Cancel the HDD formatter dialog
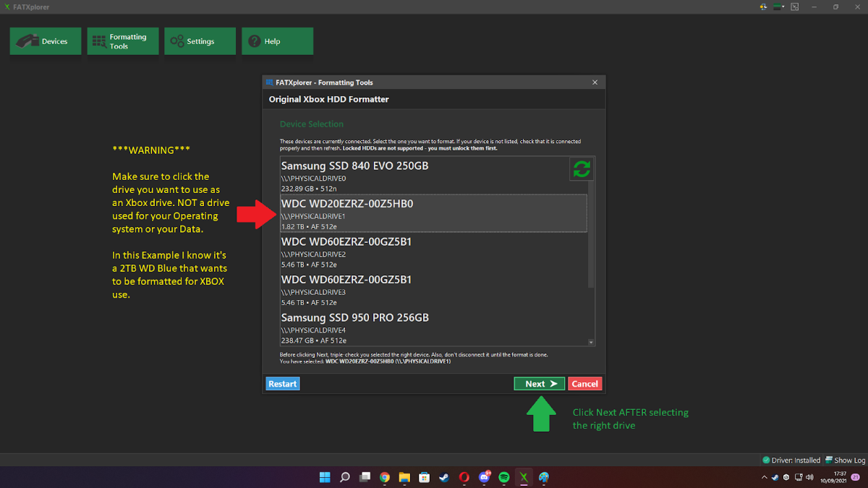The image size is (868, 488). tap(584, 384)
